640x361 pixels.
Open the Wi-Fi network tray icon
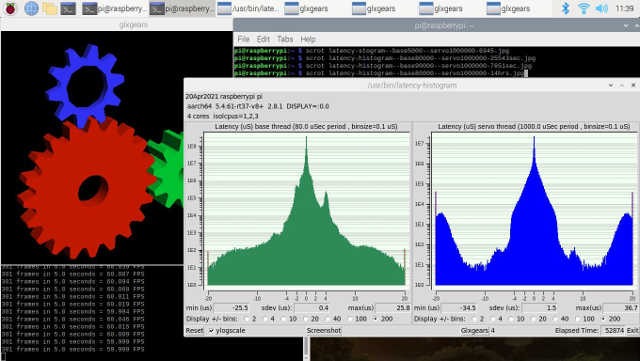(584, 8)
